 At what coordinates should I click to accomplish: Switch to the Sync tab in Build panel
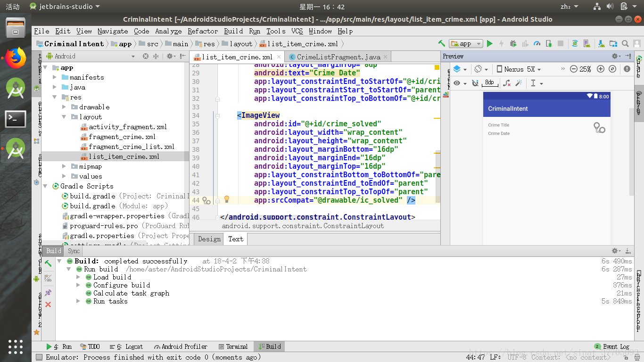pos(74,251)
